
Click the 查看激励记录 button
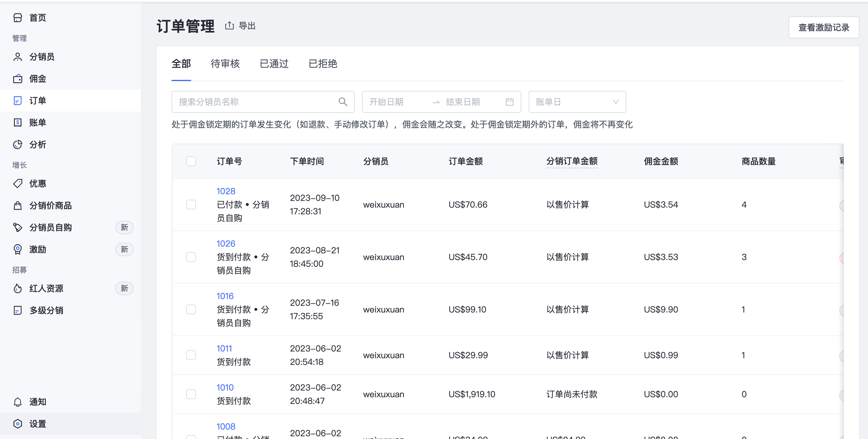coord(823,27)
